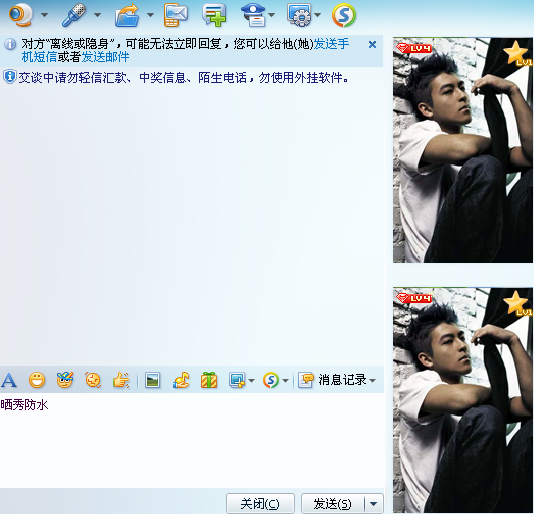This screenshot has height=514, width=534.
Task: Click the message input field containing 晒秀防水
Action: [x=192, y=440]
